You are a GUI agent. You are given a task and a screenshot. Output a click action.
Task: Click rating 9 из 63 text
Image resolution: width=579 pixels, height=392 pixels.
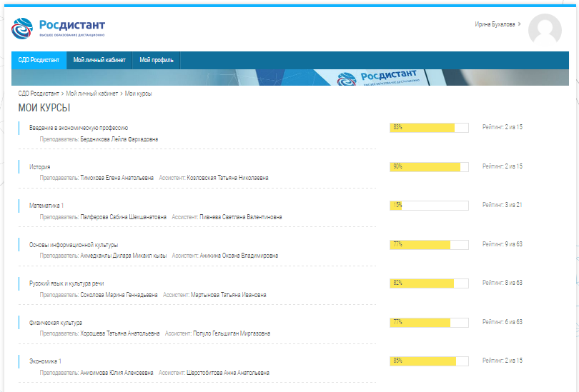[x=503, y=244]
